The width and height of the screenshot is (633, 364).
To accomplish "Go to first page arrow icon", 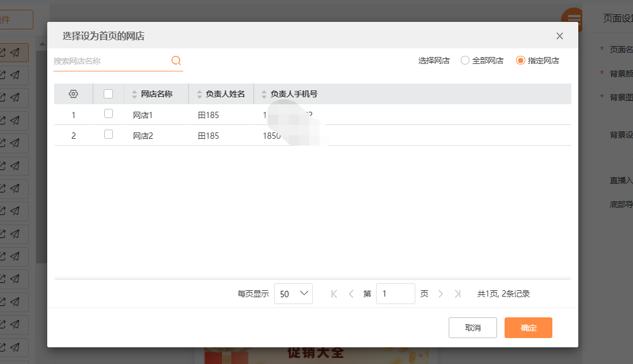I will tap(334, 294).
